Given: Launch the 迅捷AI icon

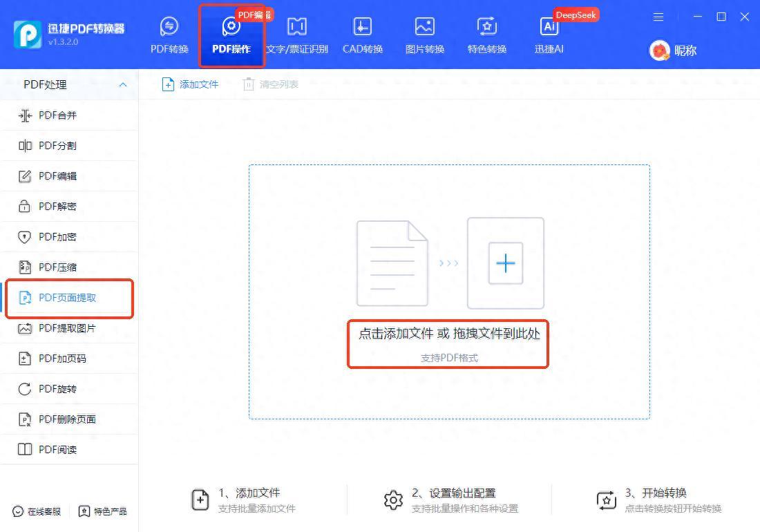Looking at the screenshot, I should point(549,27).
